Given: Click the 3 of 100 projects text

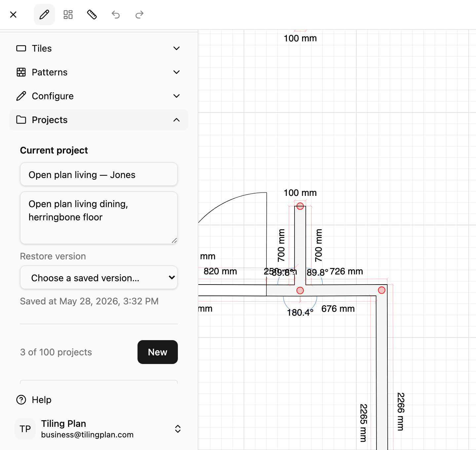Looking at the screenshot, I should tap(56, 352).
